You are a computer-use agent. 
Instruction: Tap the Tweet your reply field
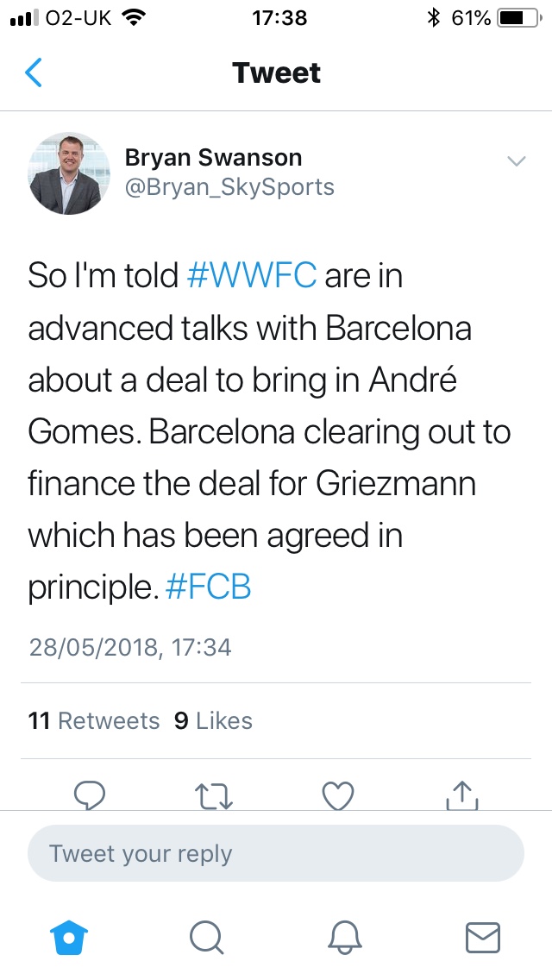tap(276, 854)
